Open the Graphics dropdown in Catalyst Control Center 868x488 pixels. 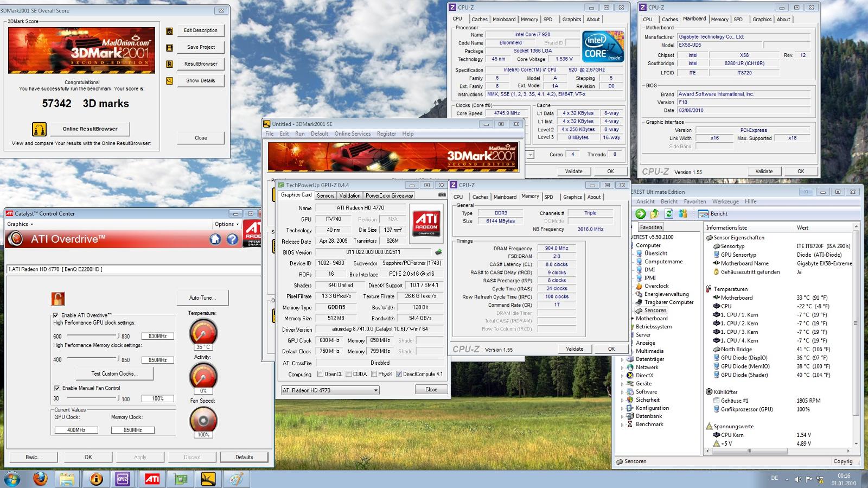coord(20,224)
